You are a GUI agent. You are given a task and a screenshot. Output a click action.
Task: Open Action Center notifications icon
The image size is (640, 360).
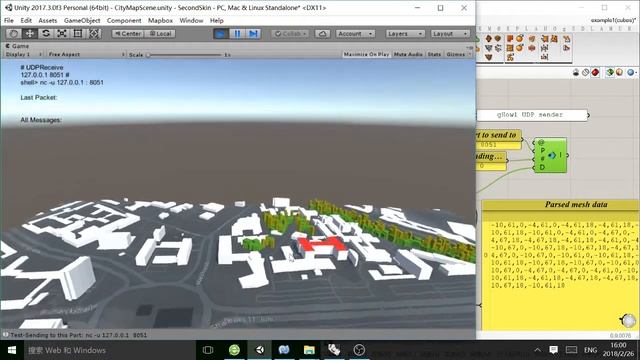(553, 350)
